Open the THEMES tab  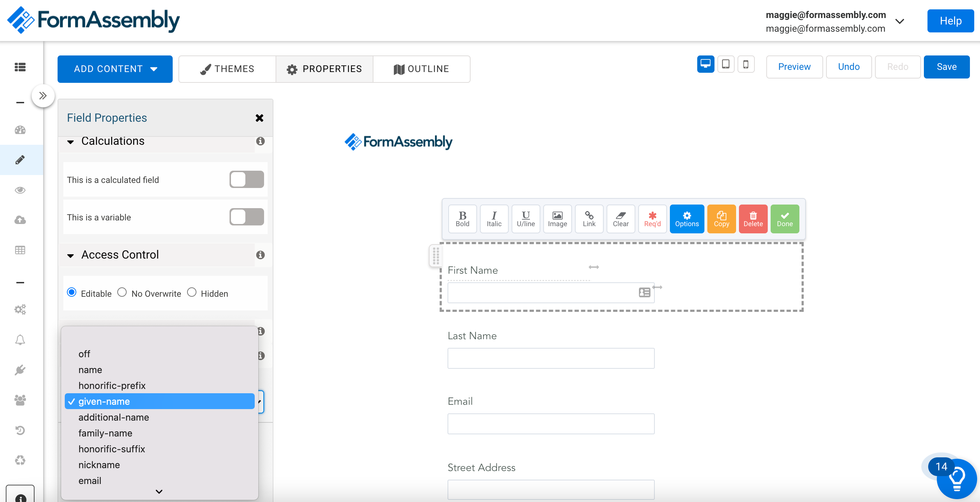(227, 69)
